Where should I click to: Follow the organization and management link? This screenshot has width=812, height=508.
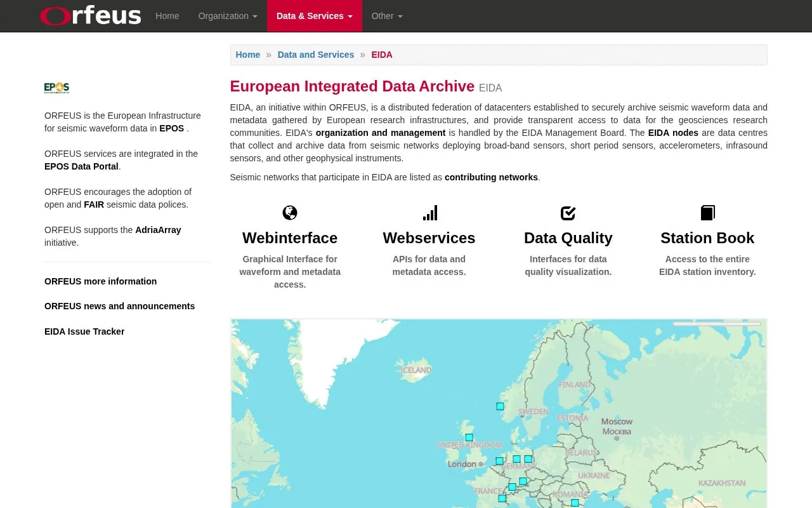coord(381,133)
